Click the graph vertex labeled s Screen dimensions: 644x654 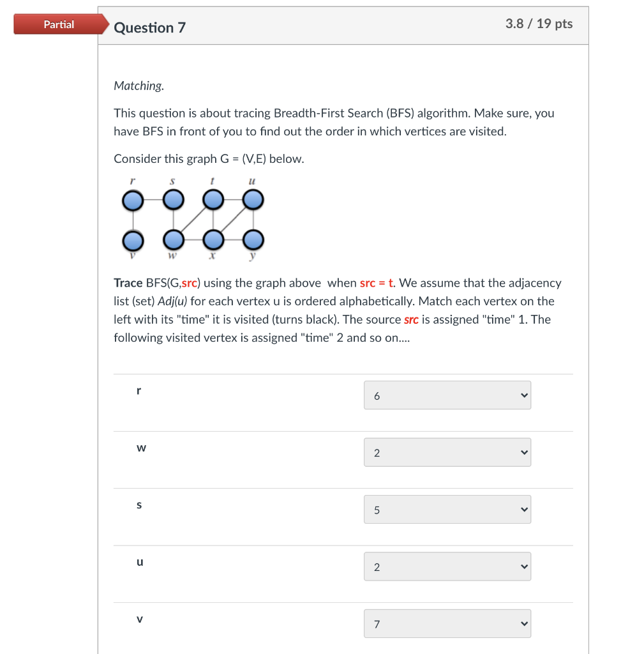[x=172, y=199]
